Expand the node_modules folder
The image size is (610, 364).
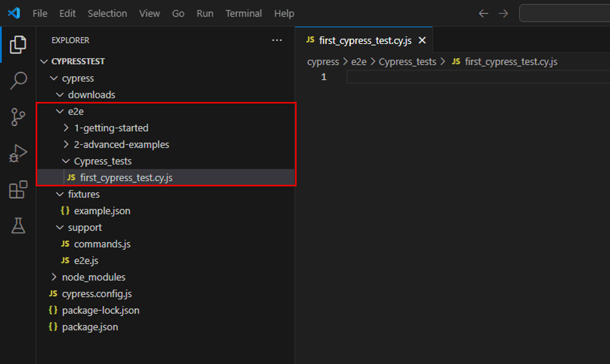pyautogui.click(x=54, y=277)
